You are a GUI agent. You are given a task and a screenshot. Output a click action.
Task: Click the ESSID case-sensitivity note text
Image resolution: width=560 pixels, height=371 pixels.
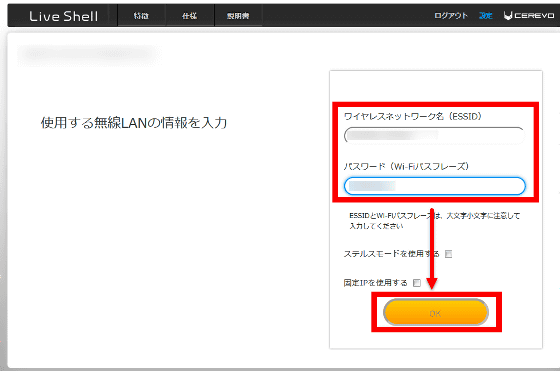point(434,221)
